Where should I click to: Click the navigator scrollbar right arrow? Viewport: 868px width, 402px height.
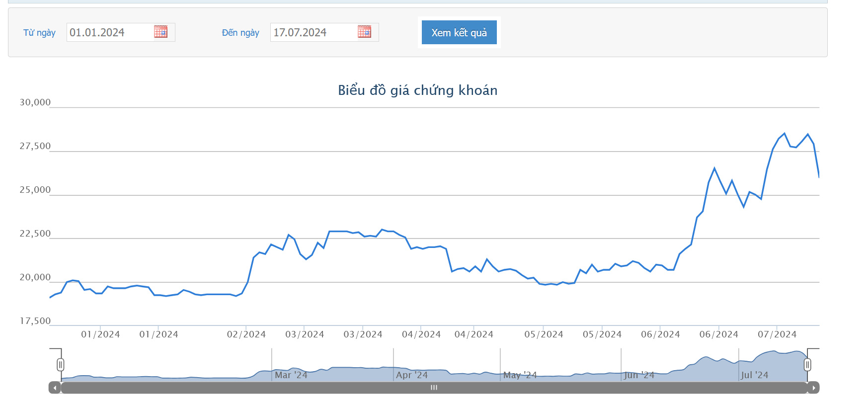(x=813, y=388)
